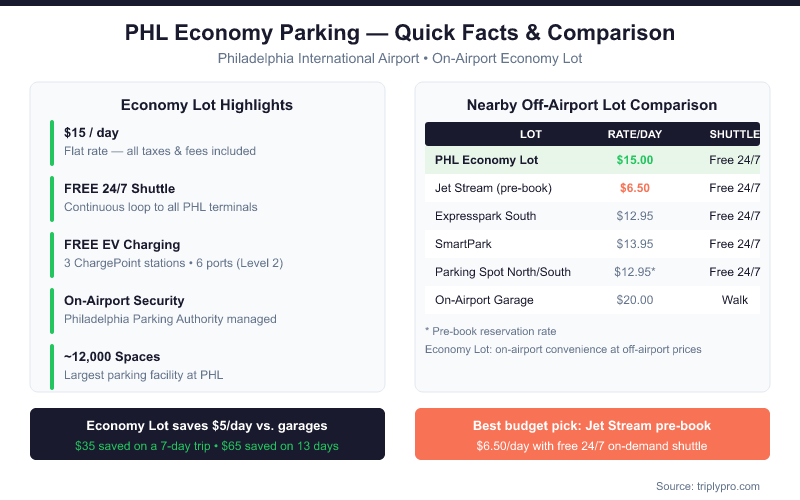Click the Best budget pick banner
The height and width of the screenshot is (500, 800).
pyautogui.click(x=592, y=434)
